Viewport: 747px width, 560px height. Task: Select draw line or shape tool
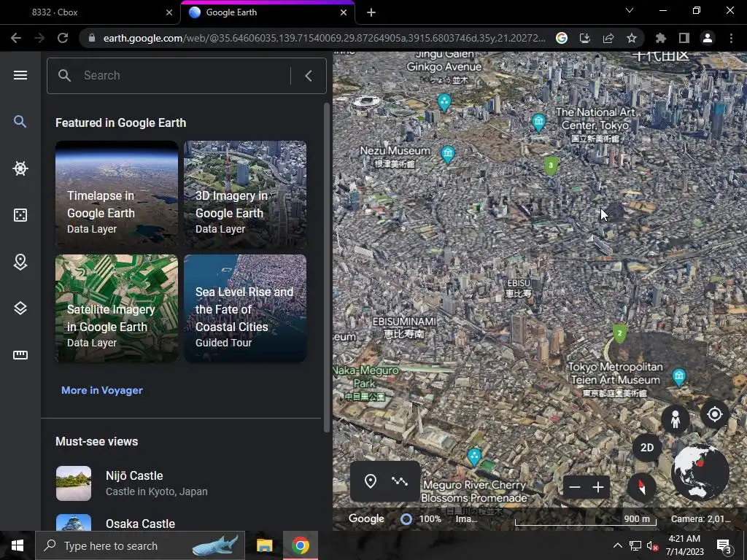pyautogui.click(x=400, y=481)
